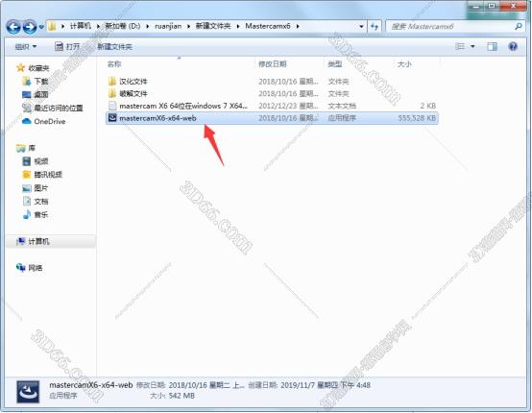Open 桌面 in the navigation pane
This screenshot has width=532, height=413.
coord(41,95)
